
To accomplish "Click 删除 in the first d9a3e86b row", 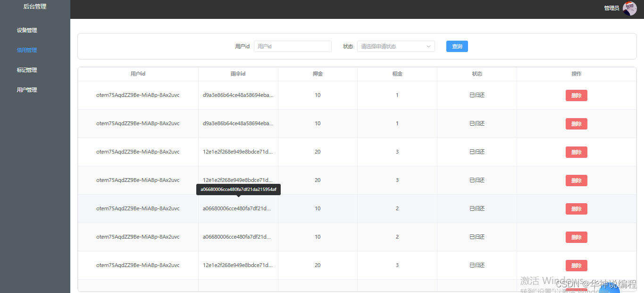I will coord(577,95).
